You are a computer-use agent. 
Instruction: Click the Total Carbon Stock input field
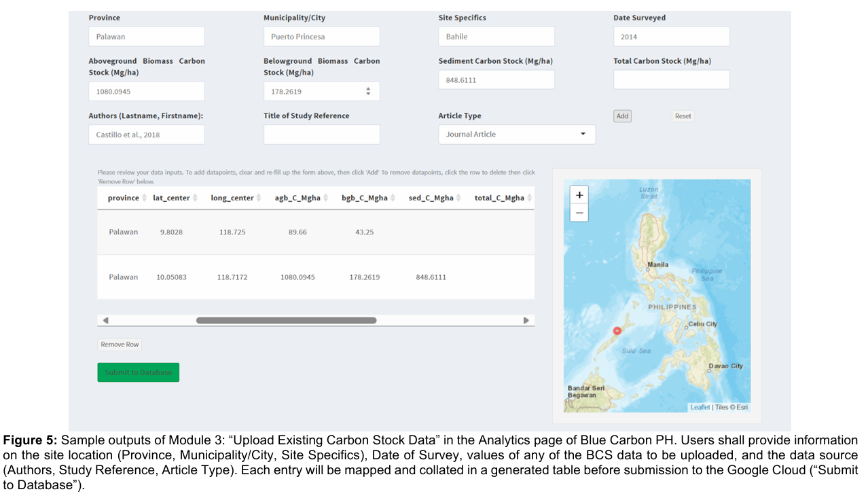pos(671,79)
